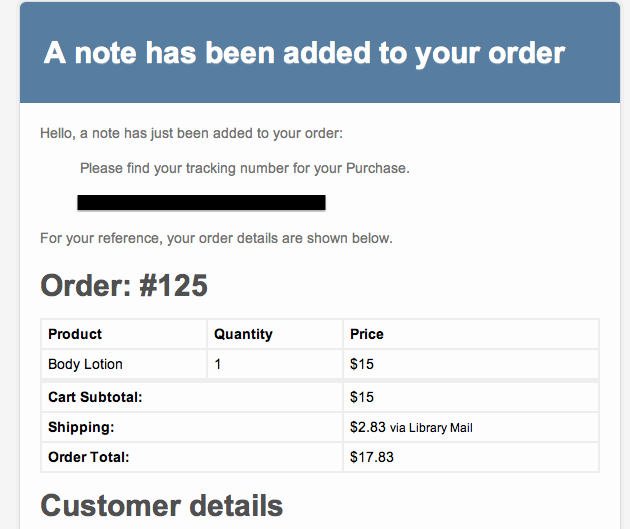The height and width of the screenshot is (529, 630).
Task: Select the Order #125 heading
Action: pyautogui.click(x=124, y=285)
